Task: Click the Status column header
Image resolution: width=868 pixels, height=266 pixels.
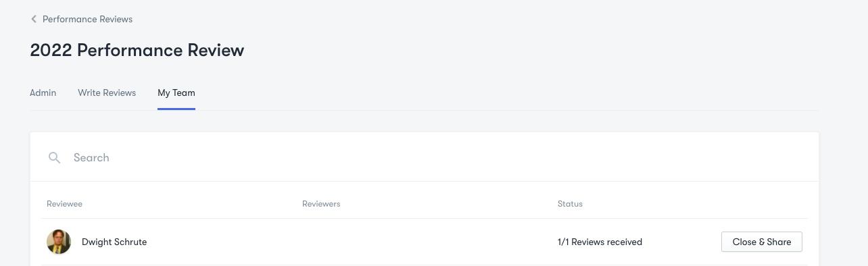Action: 570,203
